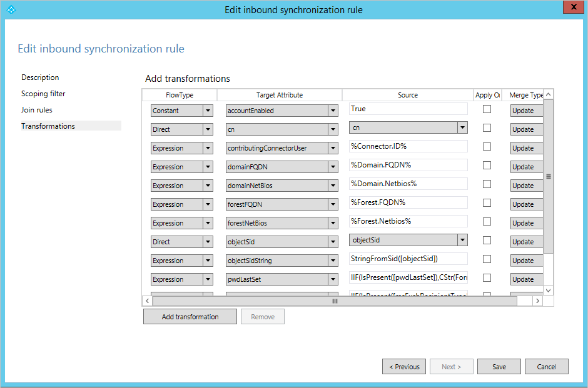The width and height of the screenshot is (588, 388).
Task: Click the horizontal scrollbar thumb
Action: point(335,301)
